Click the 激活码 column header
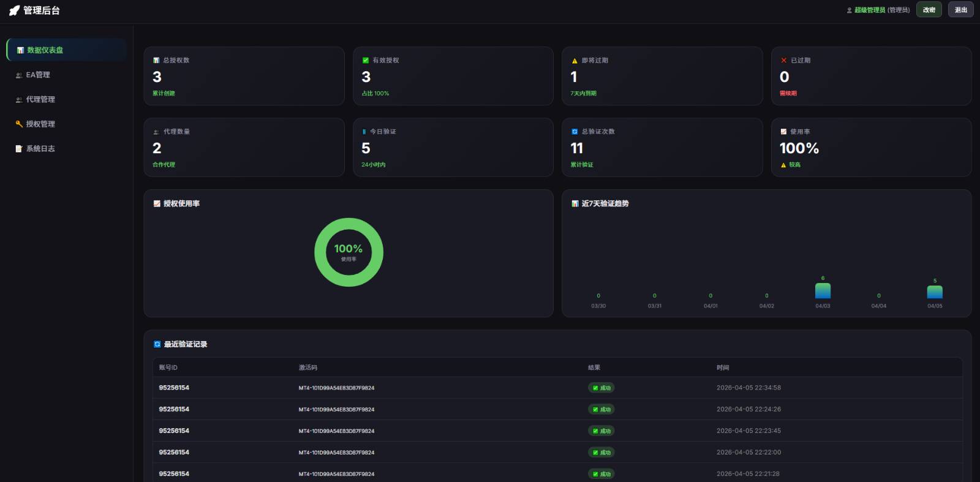This screenshot has width=980, height=482. click(308, 368)
